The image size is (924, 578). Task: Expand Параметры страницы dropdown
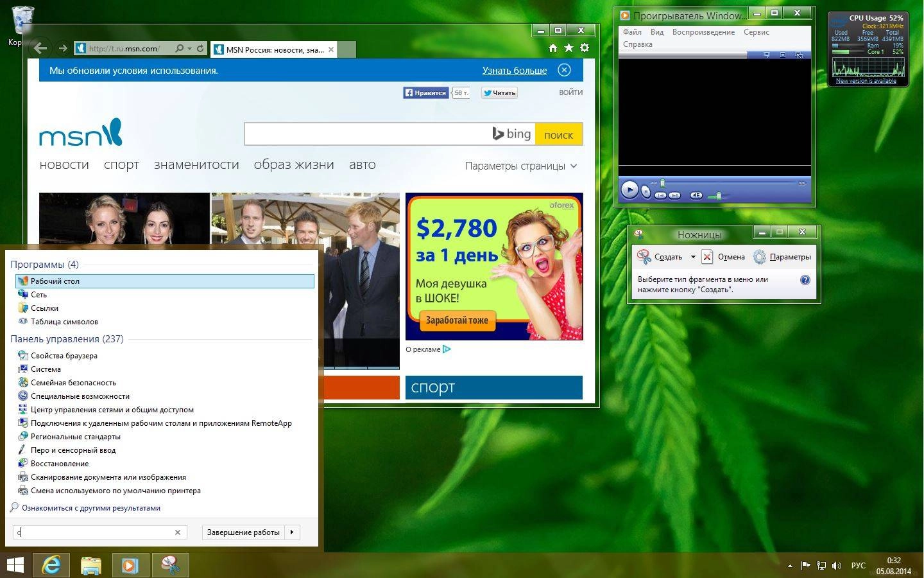pyautogui.click(x=521, y=166)
